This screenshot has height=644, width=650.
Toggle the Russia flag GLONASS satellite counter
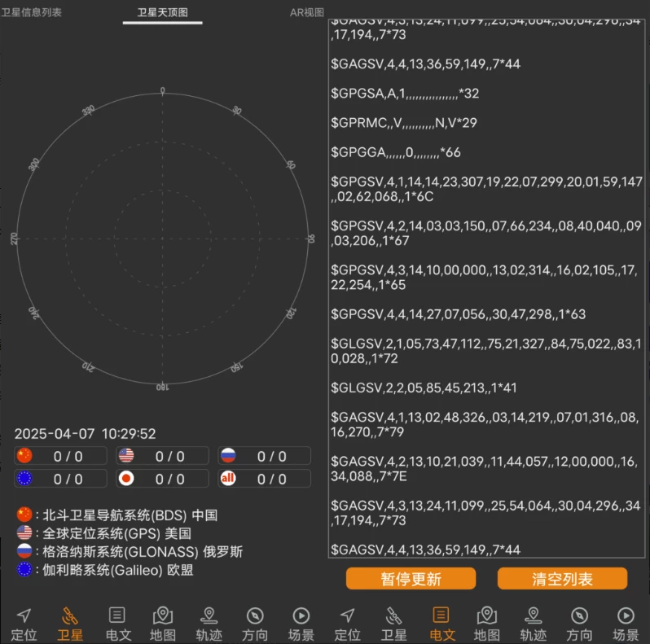(265, 456)
